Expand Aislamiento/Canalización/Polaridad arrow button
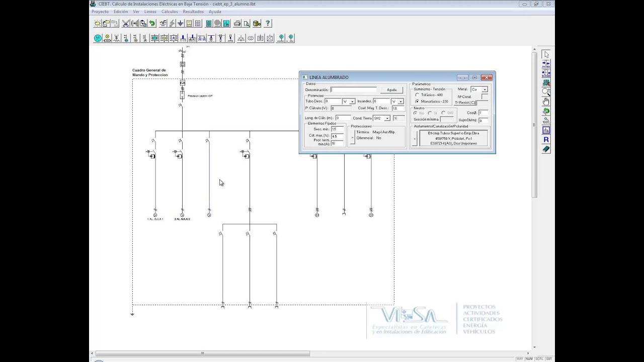644x362 pixels. pyautogui.click(x=415, y=138)
